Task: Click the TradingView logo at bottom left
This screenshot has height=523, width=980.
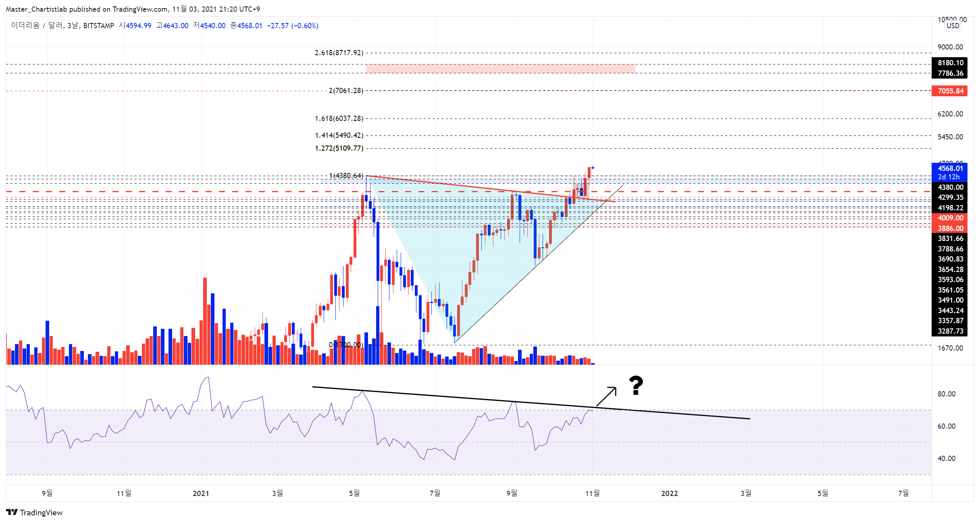Action: (34, 512)
